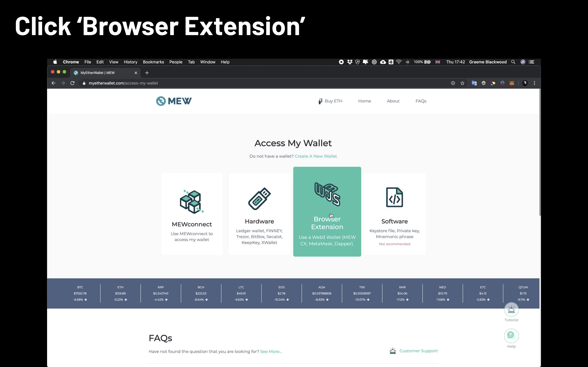Reload the page
Viewport: 588px width, 367px height.
72,83
